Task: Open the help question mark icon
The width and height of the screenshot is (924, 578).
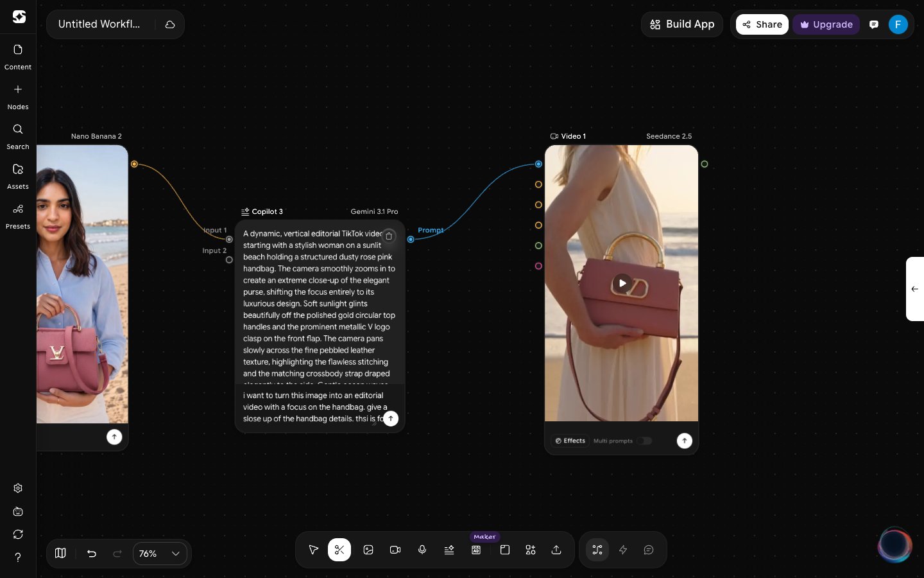Action: 18,557
